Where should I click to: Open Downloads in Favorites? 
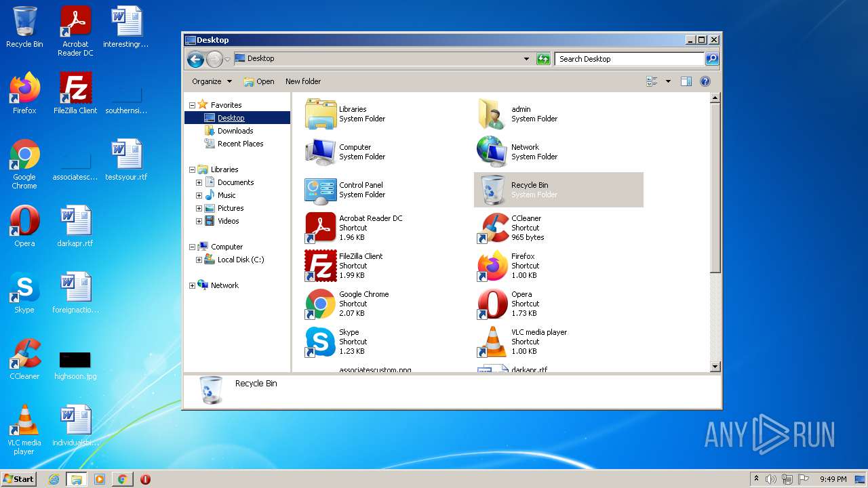click(x=235, y=131)
